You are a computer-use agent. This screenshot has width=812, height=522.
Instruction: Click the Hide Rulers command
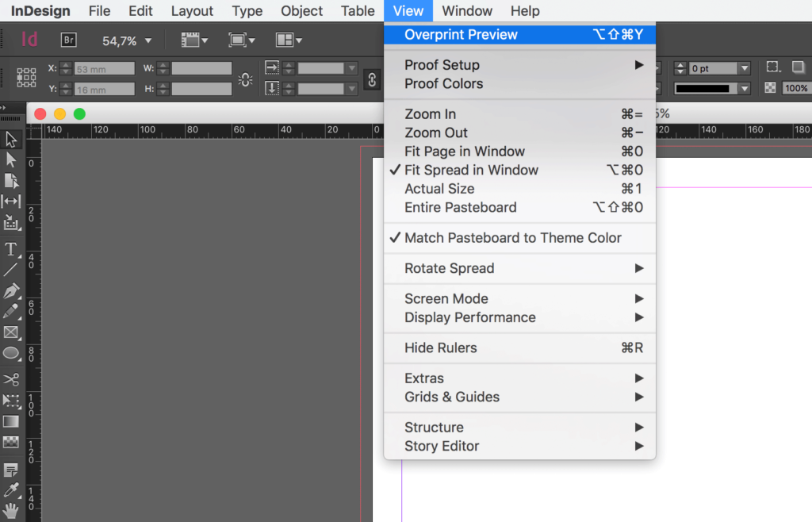pyautogui.click(x=441, y=347)
